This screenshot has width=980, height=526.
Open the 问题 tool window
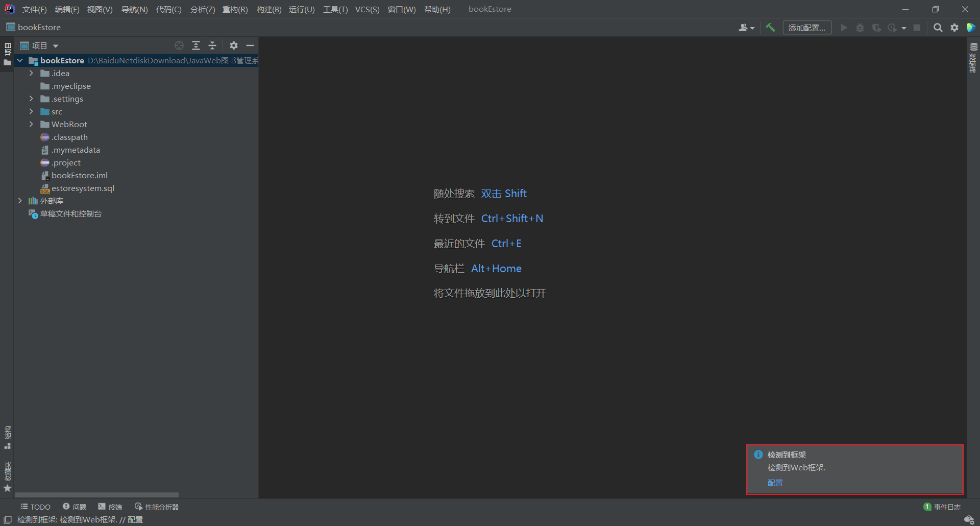(x=75, y=507)
